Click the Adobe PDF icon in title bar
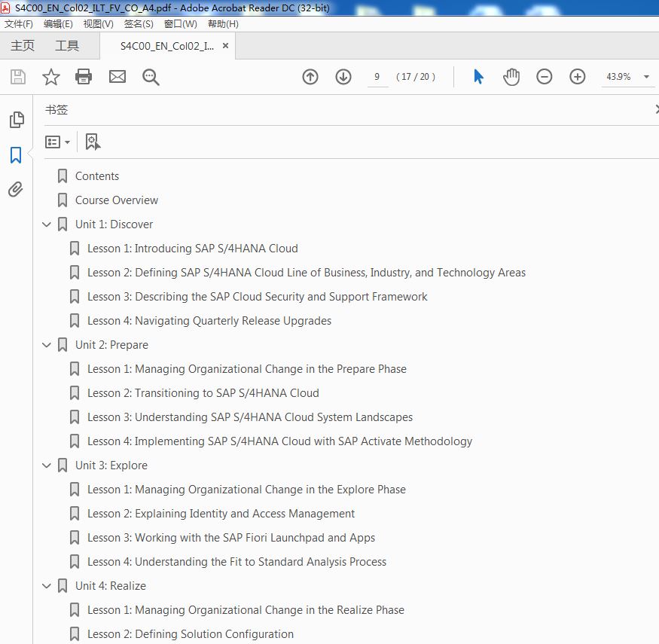 5,8
